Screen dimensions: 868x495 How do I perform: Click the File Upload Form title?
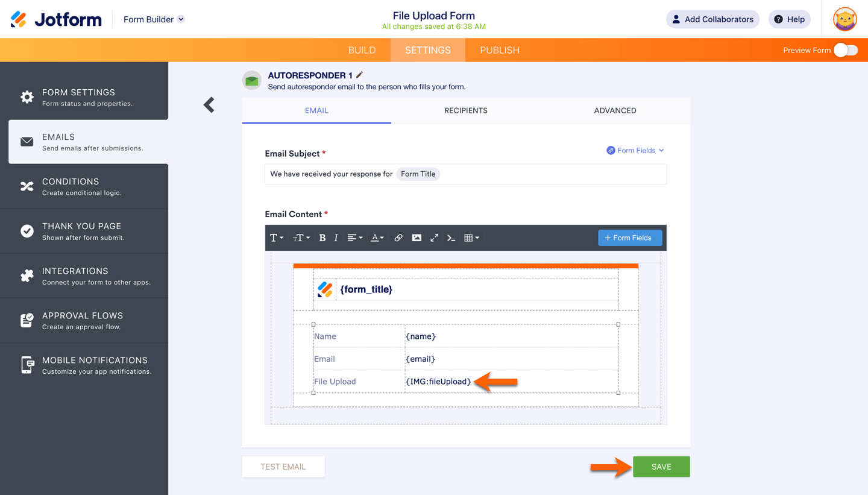[x=434, y=16]
